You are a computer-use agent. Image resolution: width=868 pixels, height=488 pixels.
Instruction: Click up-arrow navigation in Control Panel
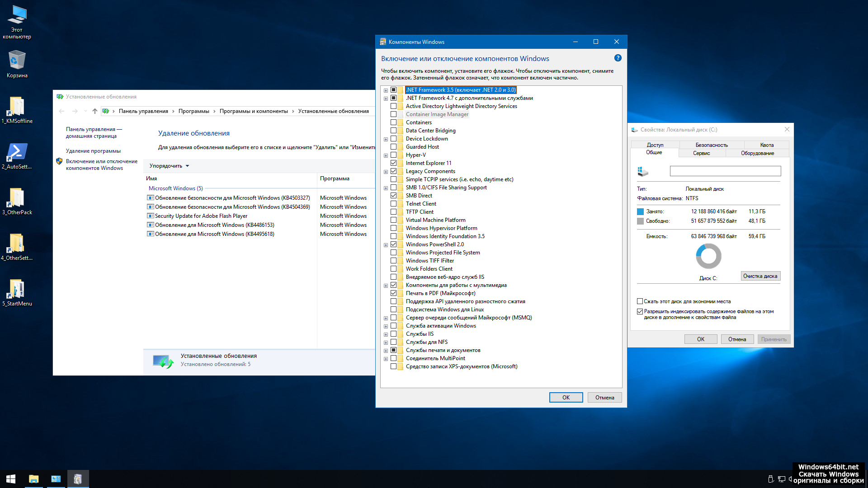94,111
